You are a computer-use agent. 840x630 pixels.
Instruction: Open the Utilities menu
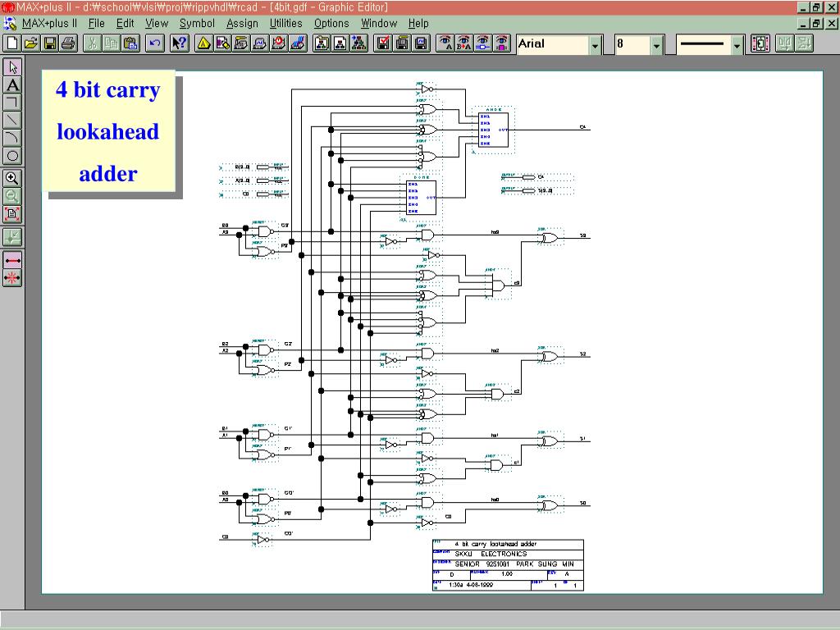coord(285,24)
